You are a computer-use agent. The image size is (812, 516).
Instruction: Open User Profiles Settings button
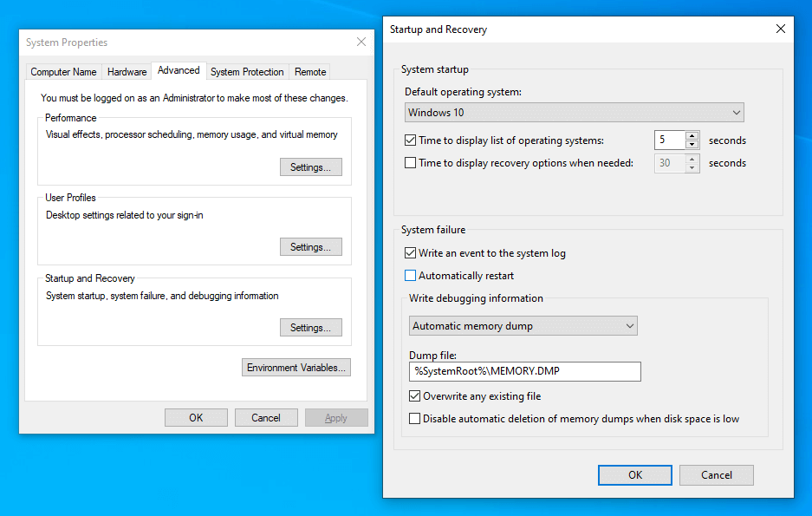311,247
